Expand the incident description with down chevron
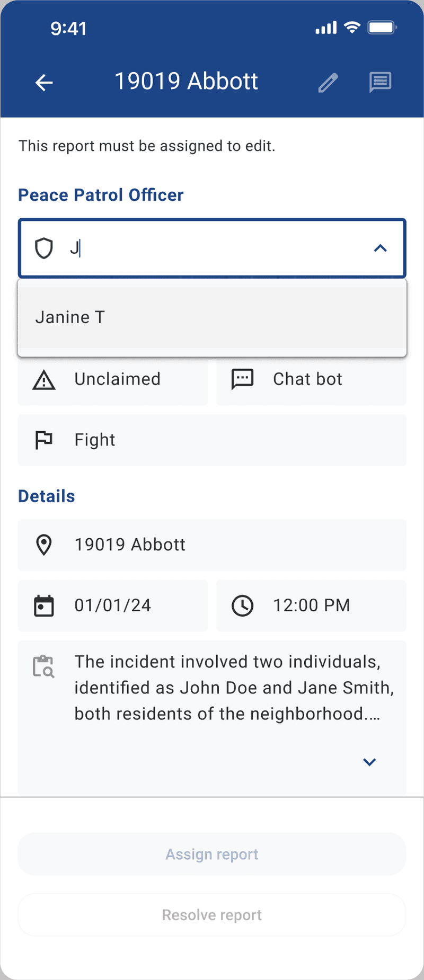 (369, 762)
